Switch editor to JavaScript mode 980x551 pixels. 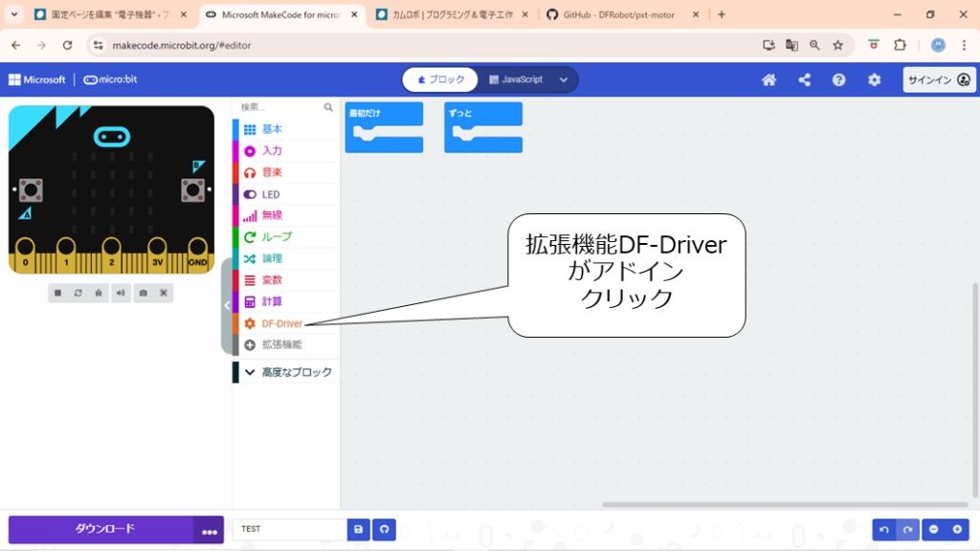point(515,80)
